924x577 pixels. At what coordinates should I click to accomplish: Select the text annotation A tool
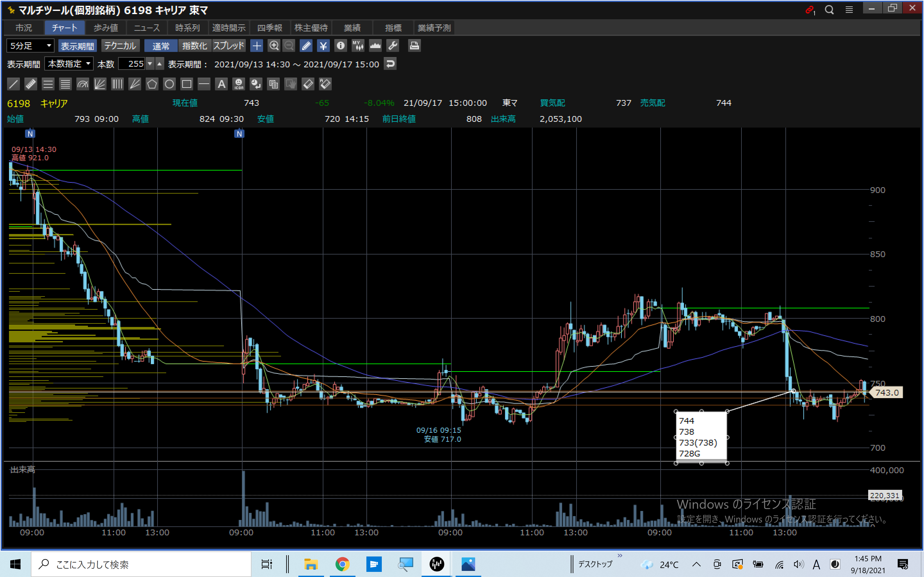point(221,84)
